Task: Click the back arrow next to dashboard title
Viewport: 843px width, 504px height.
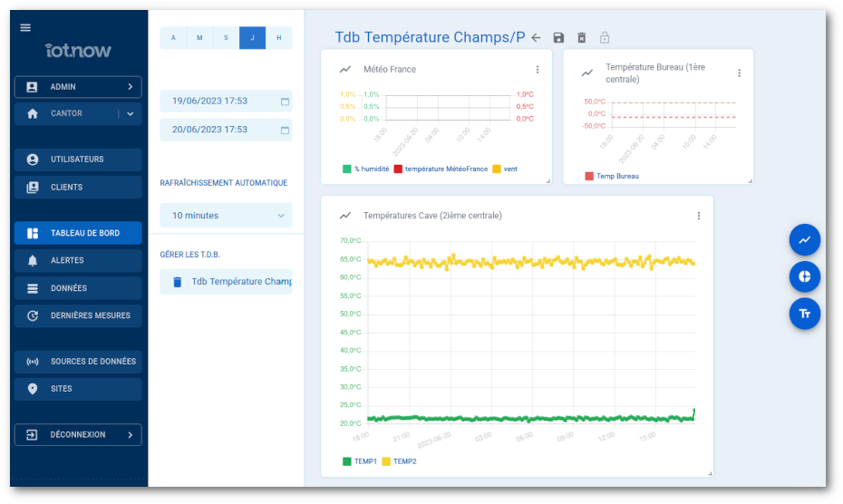Action: pyautogui.click(x=536, y=37)
